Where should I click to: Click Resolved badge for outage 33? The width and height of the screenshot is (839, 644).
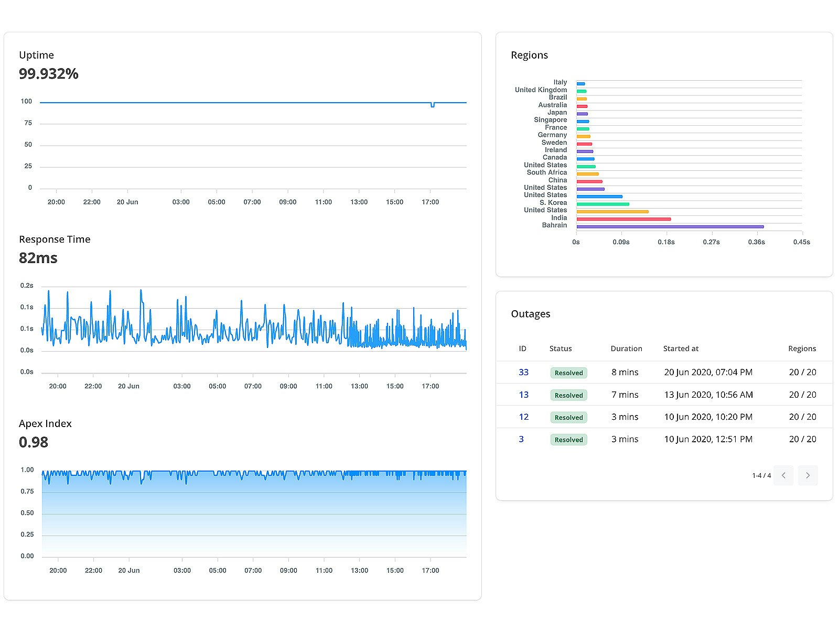point(568,373)
